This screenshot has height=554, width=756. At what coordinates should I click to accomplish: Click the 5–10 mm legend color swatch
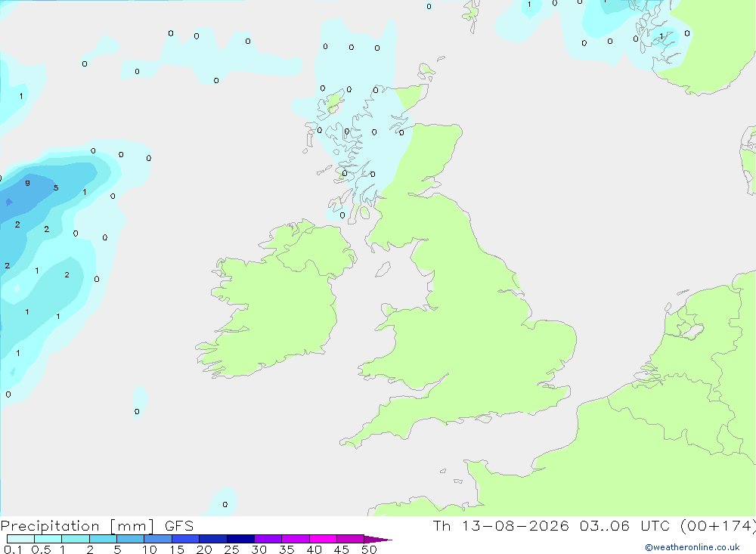pos(130,539)
